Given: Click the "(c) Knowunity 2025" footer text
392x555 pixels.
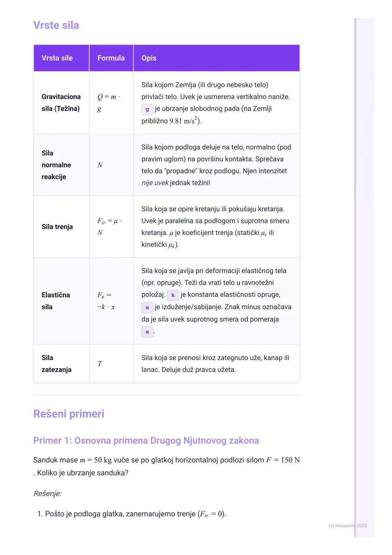Looking at the screenshot, I should tap(347, 526).
